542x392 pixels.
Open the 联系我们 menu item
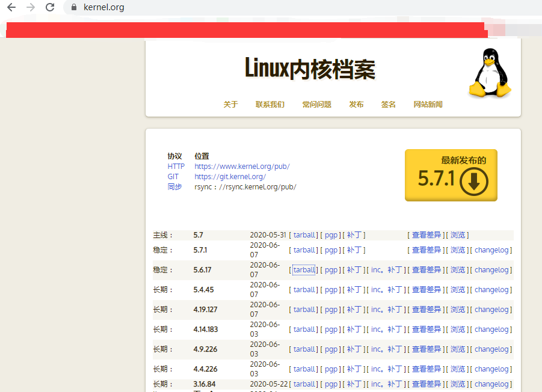click(270, 104)
